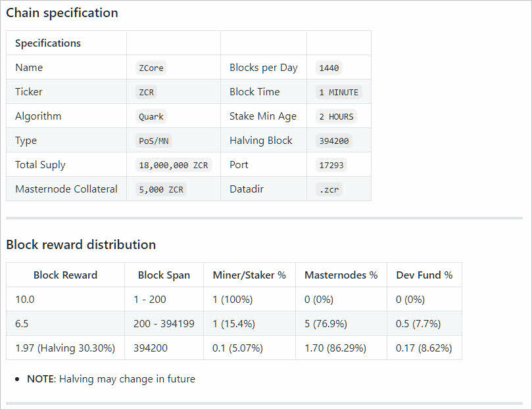
Task: Click the 'Chain specification' heading
Action: coord(62,13)
